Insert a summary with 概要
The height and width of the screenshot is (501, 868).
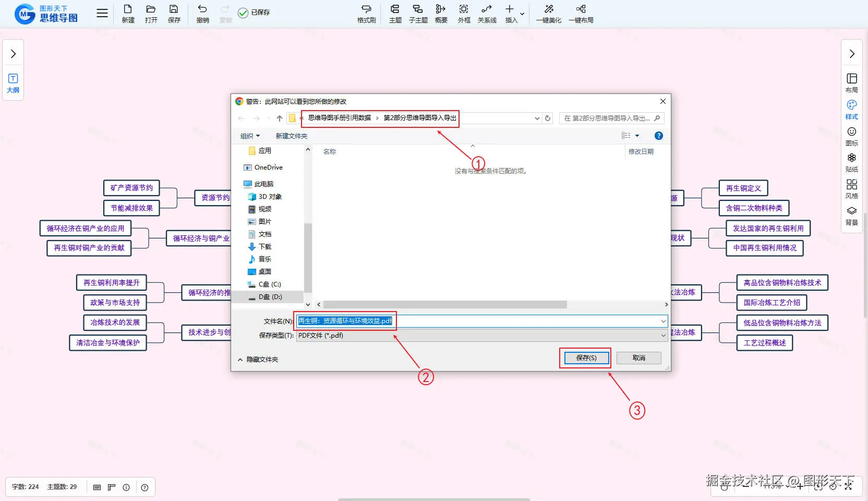pyautogui.click(x=441, y=14)
